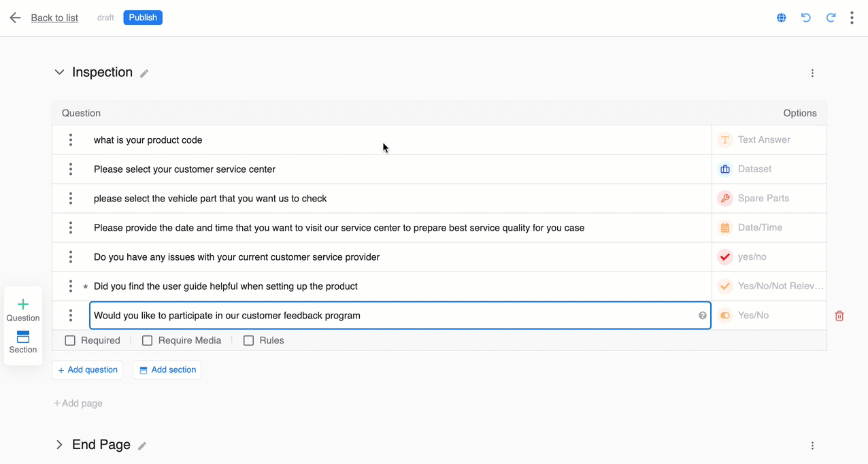
Task: Tick the Rules checkbox
Action: tap(249, 341)
